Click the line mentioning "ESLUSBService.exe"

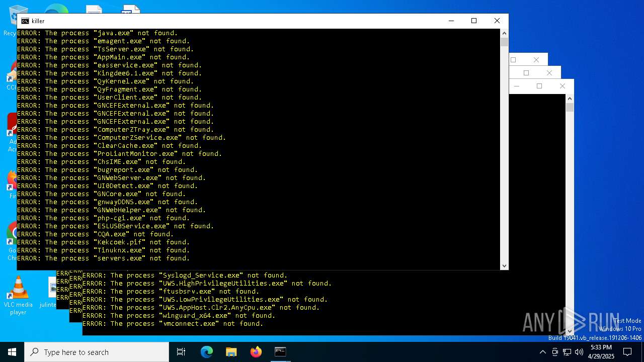(116, 226)
